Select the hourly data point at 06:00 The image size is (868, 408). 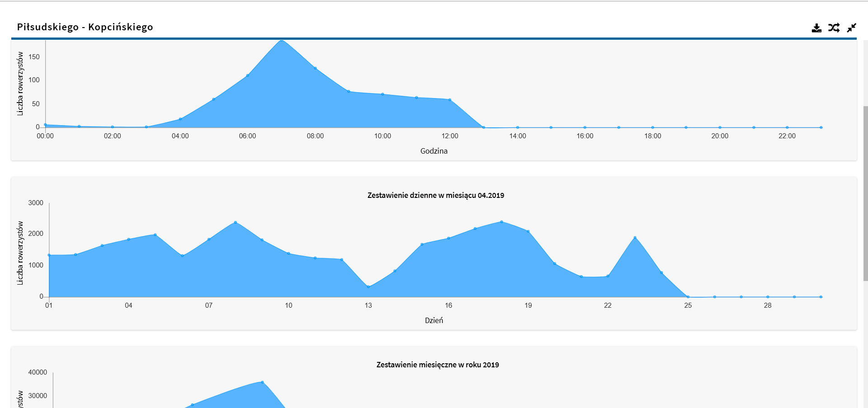pyautogui.click(x=247, y=75)
